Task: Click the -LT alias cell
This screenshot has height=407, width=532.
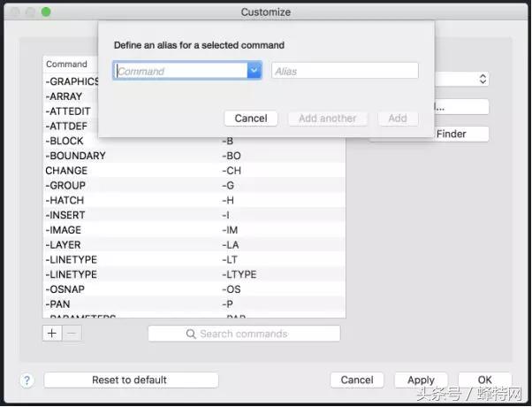Action: click(230, 259)
